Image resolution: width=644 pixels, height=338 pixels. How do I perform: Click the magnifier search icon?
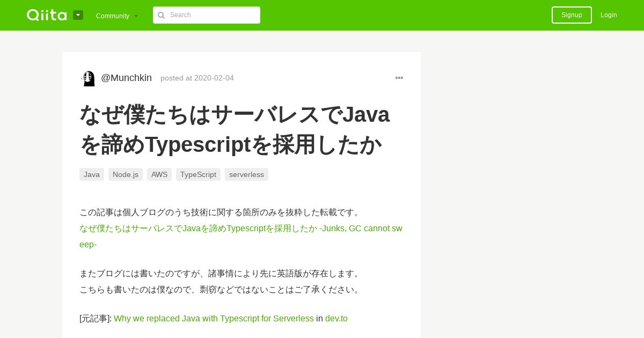coord(161,15)
